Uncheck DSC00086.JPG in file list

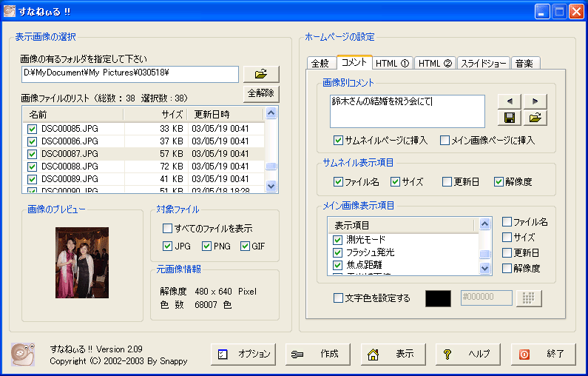point(32,141)
